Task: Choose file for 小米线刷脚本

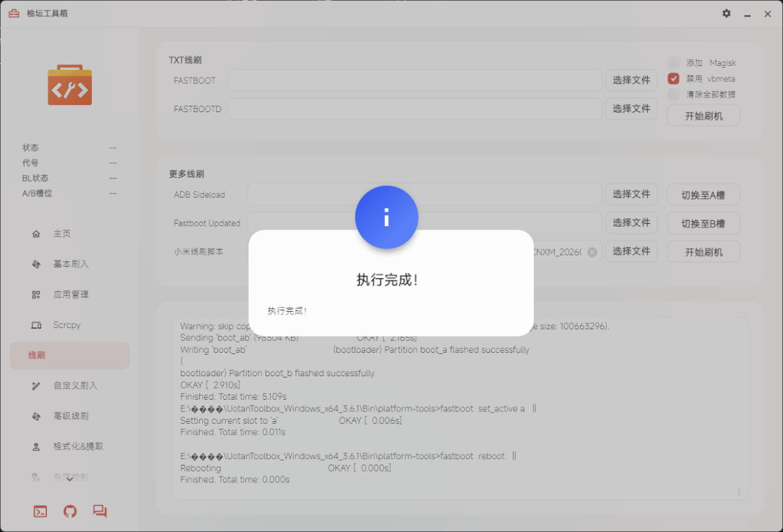Action: [632, 251]
